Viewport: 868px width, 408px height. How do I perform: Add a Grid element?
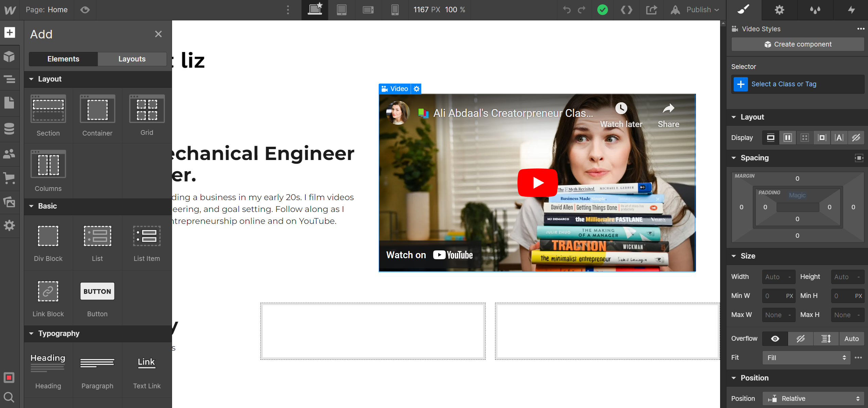[147, 116]
